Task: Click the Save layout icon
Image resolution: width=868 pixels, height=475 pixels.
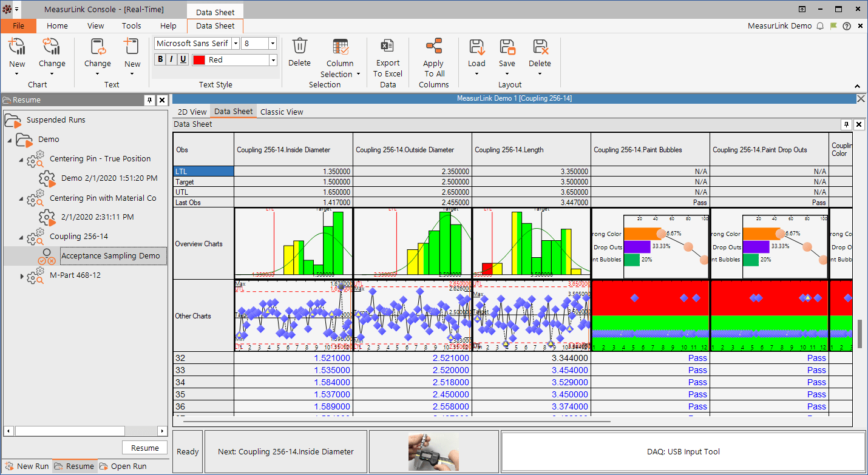Action: [507, 47]
